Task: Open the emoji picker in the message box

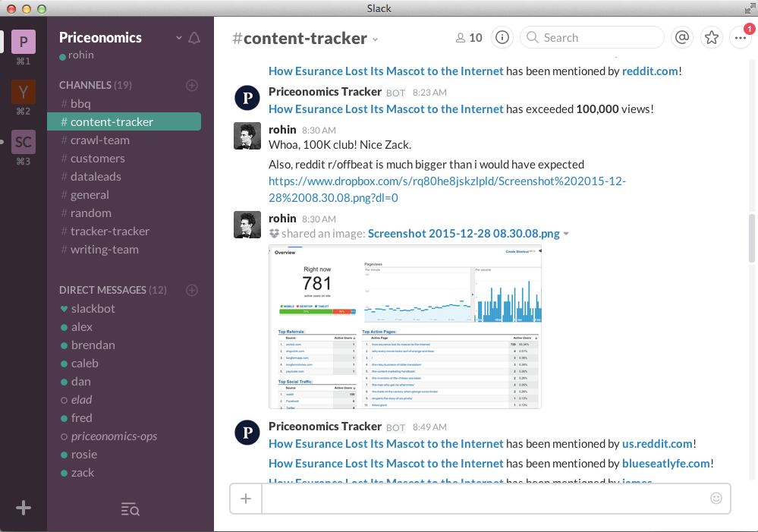Action: (716, 498)
